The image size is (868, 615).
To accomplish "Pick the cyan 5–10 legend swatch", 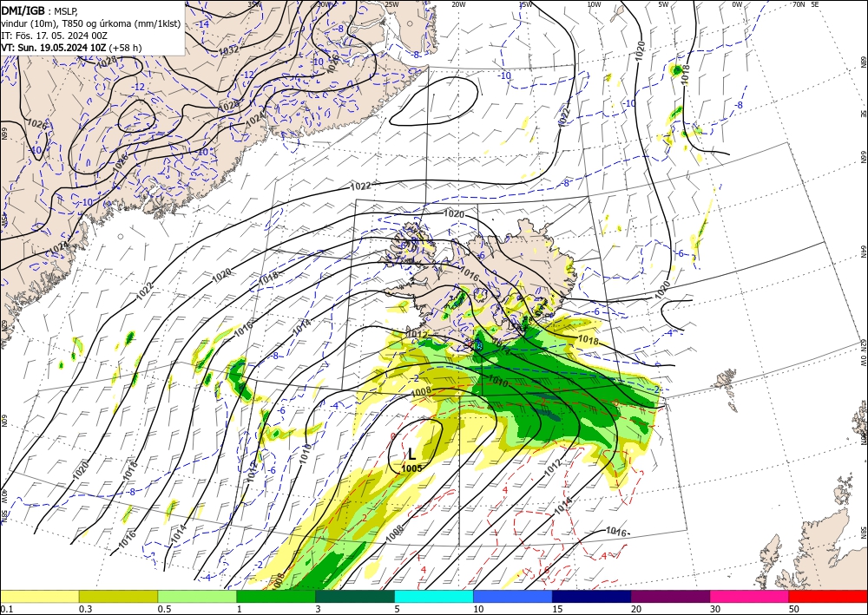I will [434, 596].
